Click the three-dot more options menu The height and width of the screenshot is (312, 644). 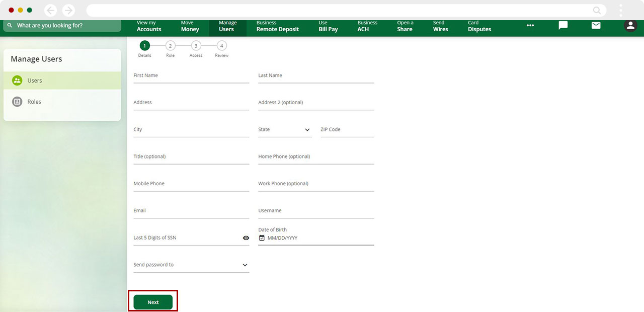click(530, 26)
